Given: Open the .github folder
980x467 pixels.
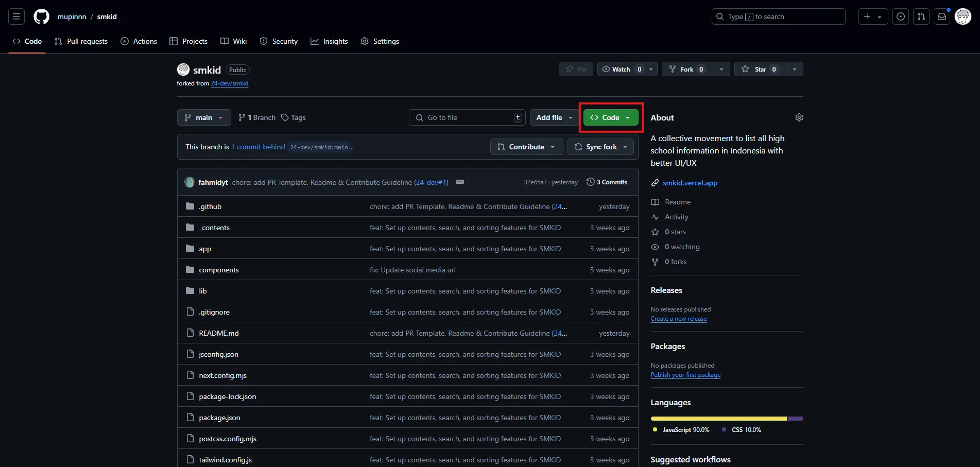Looking at the screenshot, I should pos(210,206).
